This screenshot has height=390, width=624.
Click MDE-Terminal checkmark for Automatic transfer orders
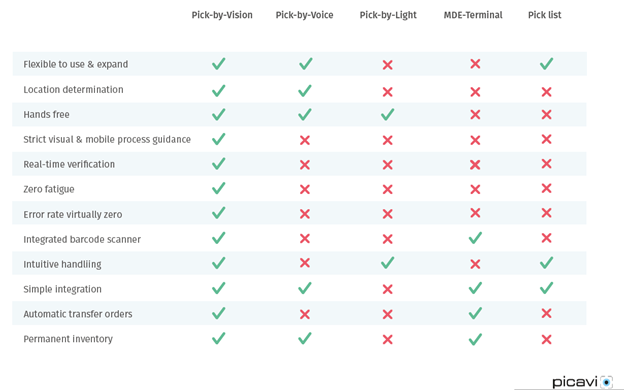[x=475, y=313]
